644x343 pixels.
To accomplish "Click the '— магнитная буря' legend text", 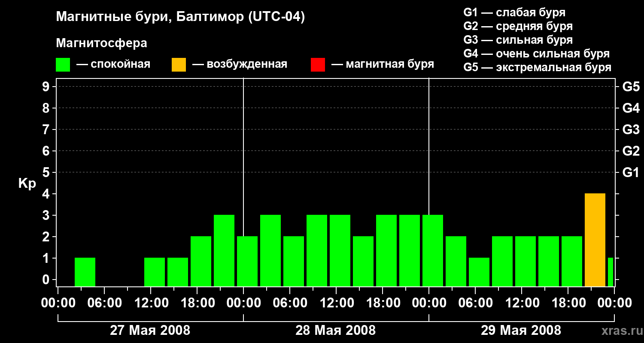I will pyautogui.click(x=383, y=64).
